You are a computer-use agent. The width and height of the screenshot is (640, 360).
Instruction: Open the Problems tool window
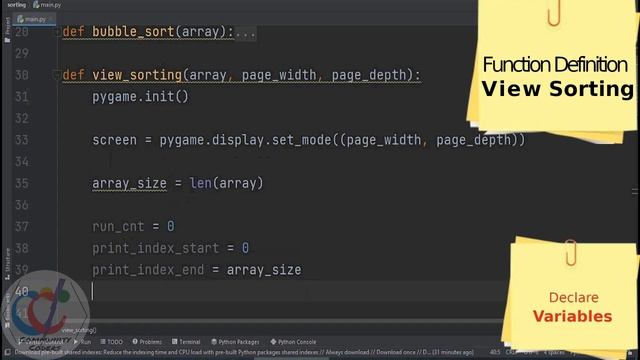coord(147,342)
